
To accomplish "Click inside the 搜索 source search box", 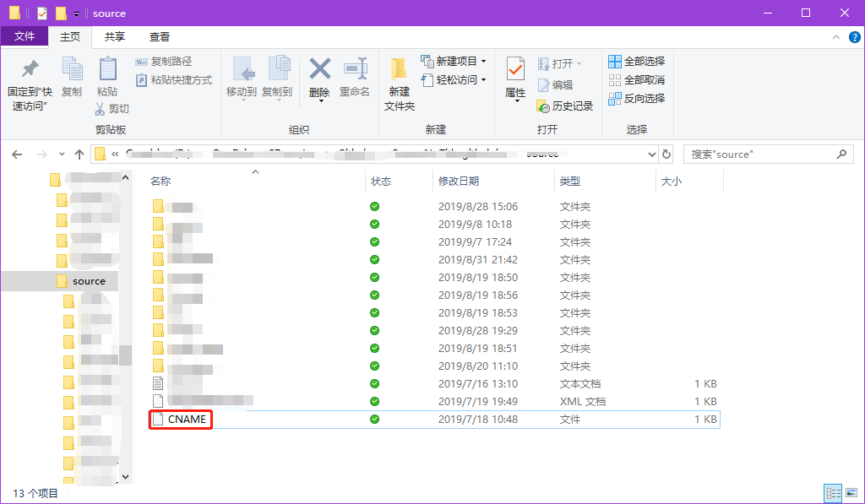I will [x=760, y=154].
